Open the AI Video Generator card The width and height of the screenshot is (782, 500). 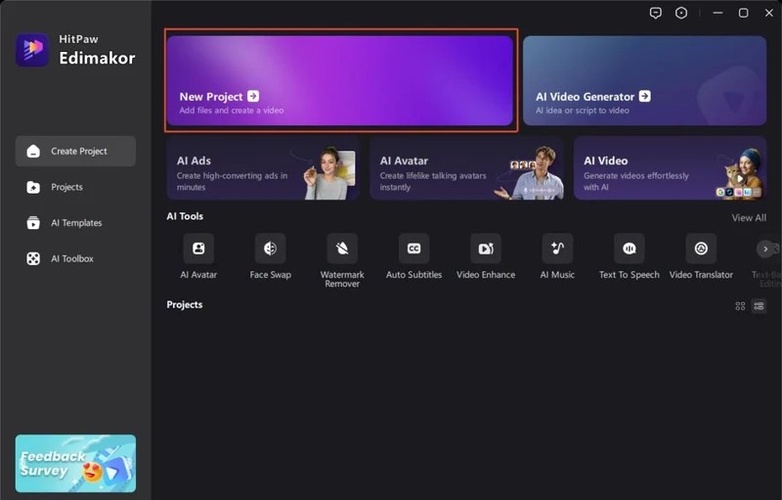click(645, 80)
